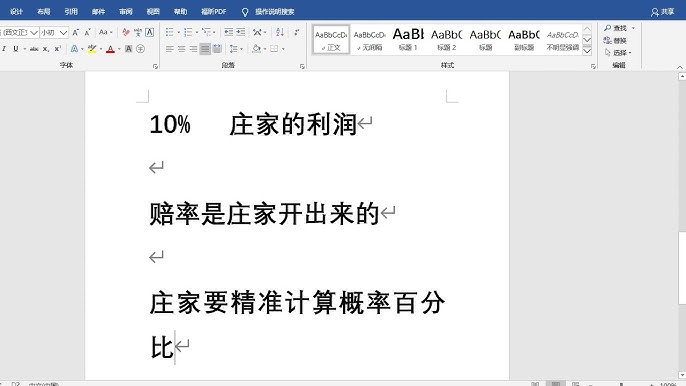Expand underline style dropdown arrow
This screenshot has height=386, width=686.
click(24, 49)
